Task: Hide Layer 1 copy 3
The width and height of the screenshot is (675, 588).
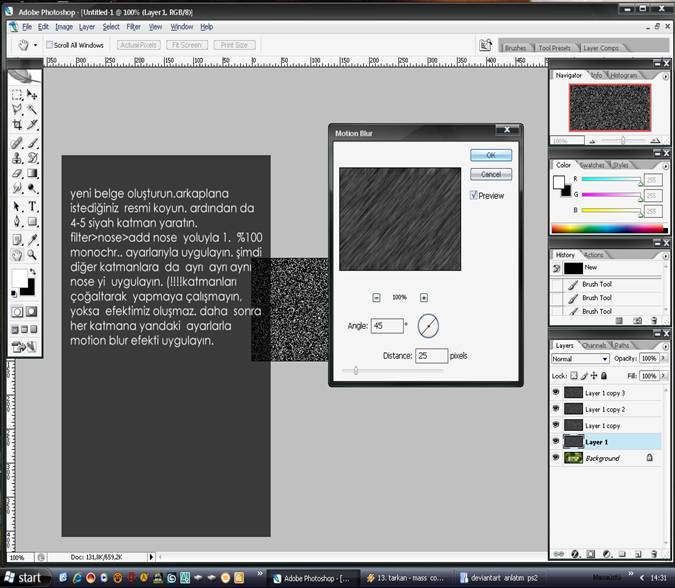Action: (556, 393)
